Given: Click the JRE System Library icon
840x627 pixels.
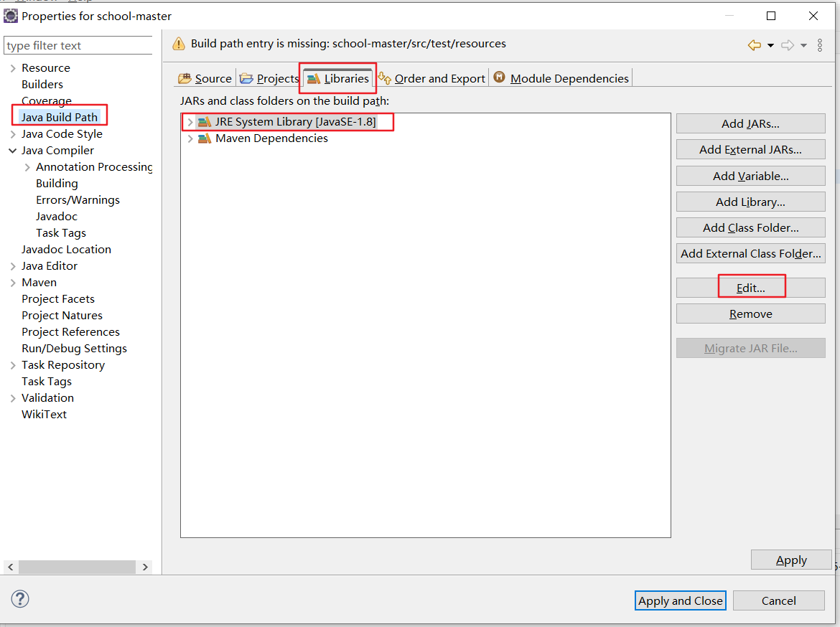Looking at the screenshot, I should tap(205, 122).
